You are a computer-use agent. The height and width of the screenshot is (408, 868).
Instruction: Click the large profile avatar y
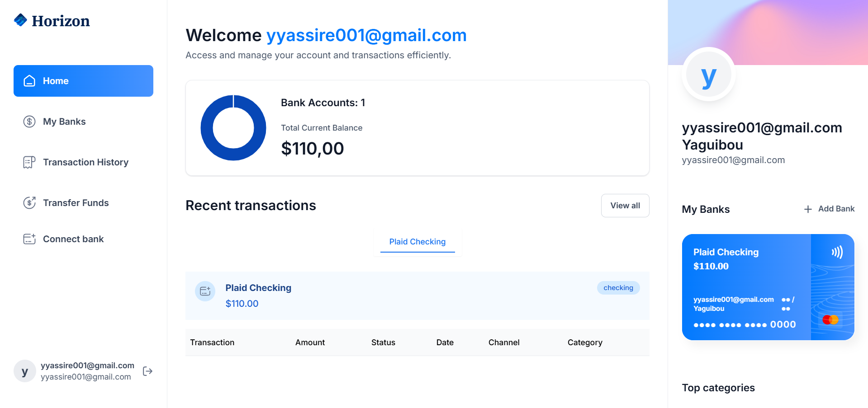click(709, 75)
